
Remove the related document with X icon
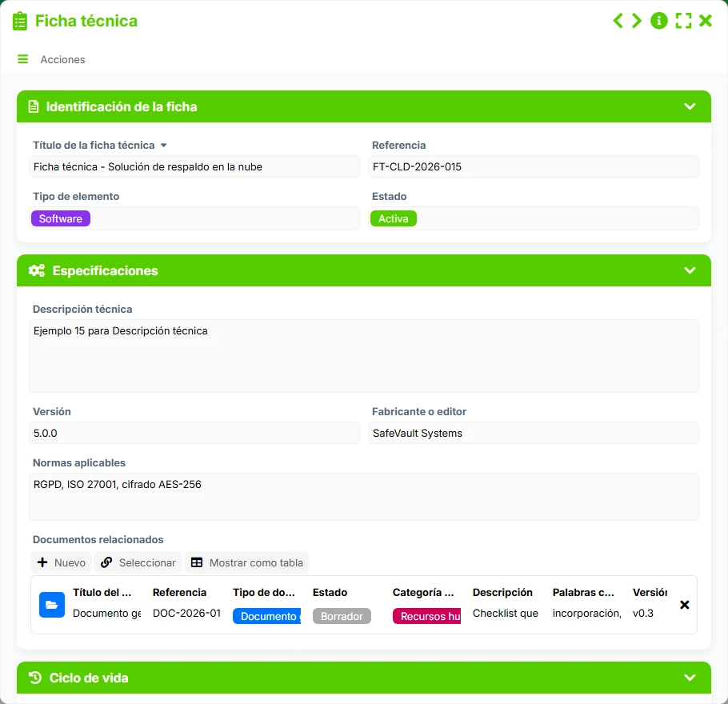684,605
